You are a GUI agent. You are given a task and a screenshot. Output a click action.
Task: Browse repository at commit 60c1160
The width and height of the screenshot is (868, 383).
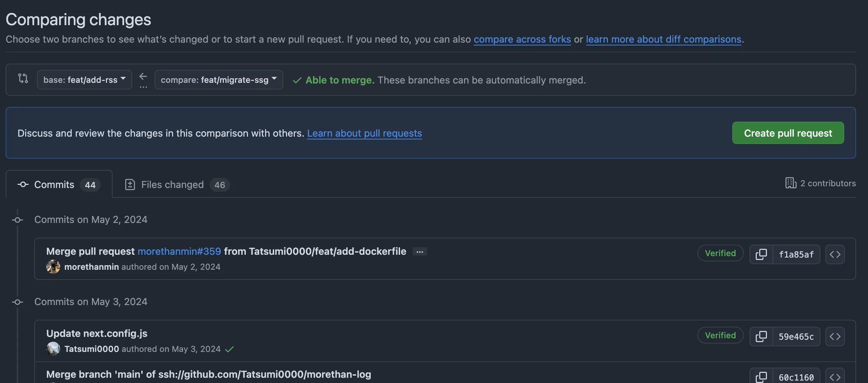point(835,376)
